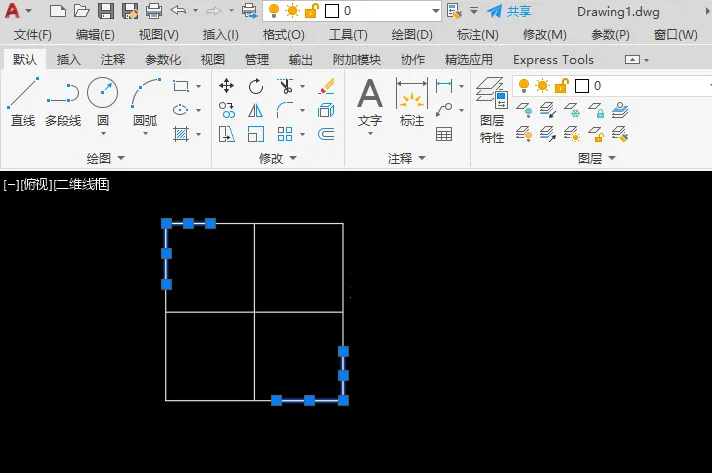Select the Line (直线) tool
712x473 pixels.
point(23,102)
